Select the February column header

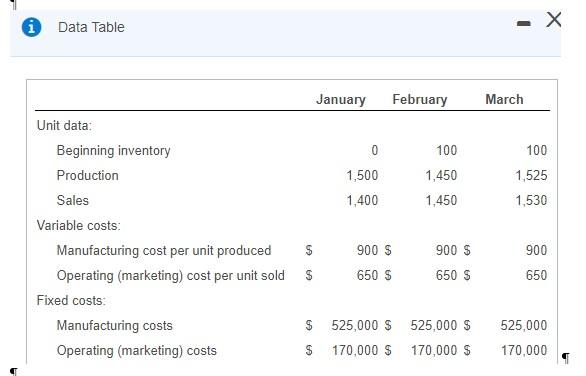point(420,99)
